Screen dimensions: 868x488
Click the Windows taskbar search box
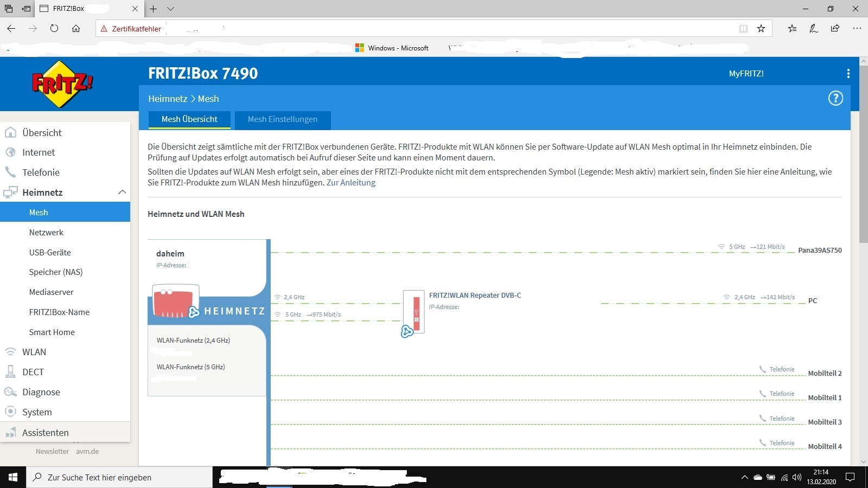coord(119,477)
